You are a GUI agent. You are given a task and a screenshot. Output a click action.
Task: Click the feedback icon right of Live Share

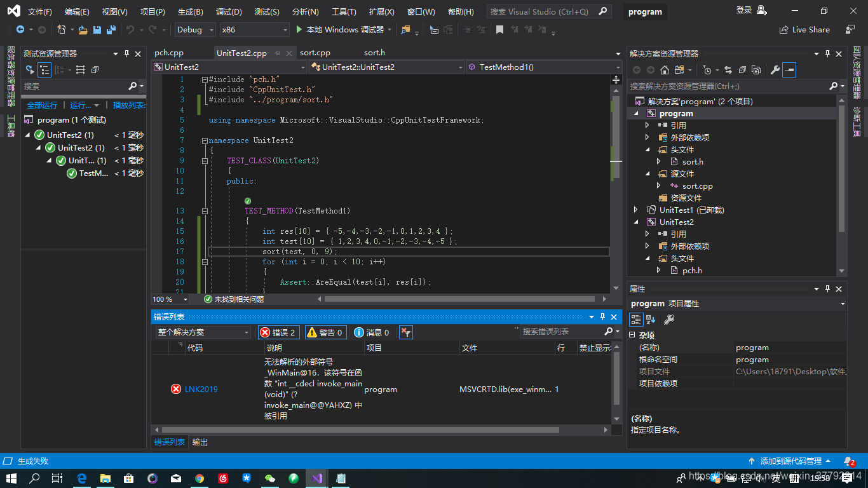(x=850, y=29)
